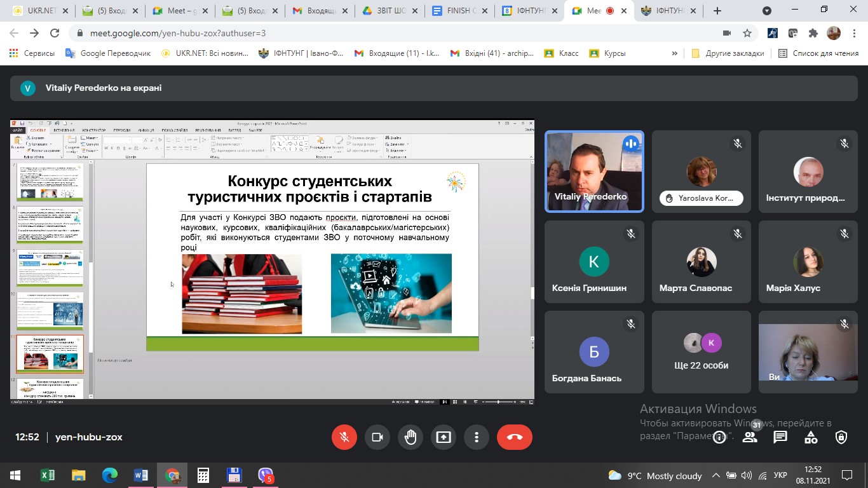
Task: Raise hand in the meeting
Action: point(410,437)
